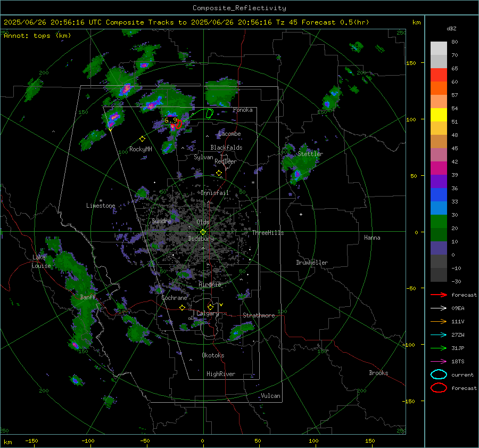The width and height of the screenshot is (479, 448).
Task: Click the Composite_Reflectivity title
Action: (x=240, y=8)
